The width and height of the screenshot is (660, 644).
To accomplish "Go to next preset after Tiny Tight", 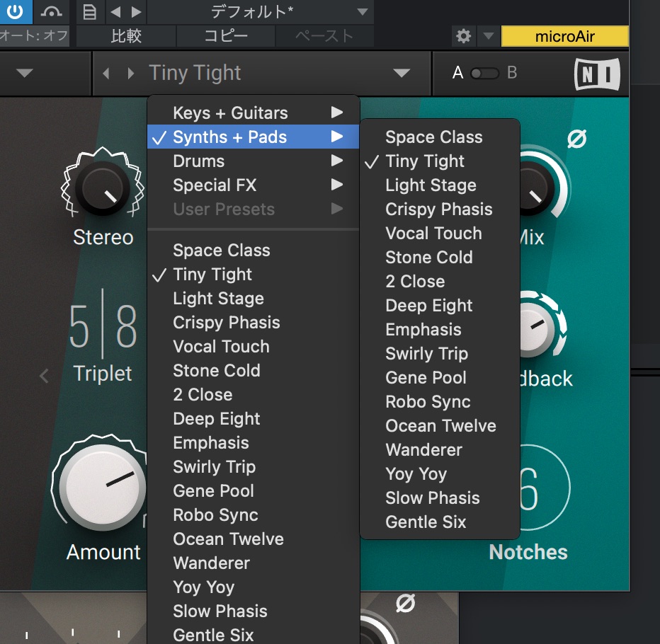I will click(x=130, y=74).
